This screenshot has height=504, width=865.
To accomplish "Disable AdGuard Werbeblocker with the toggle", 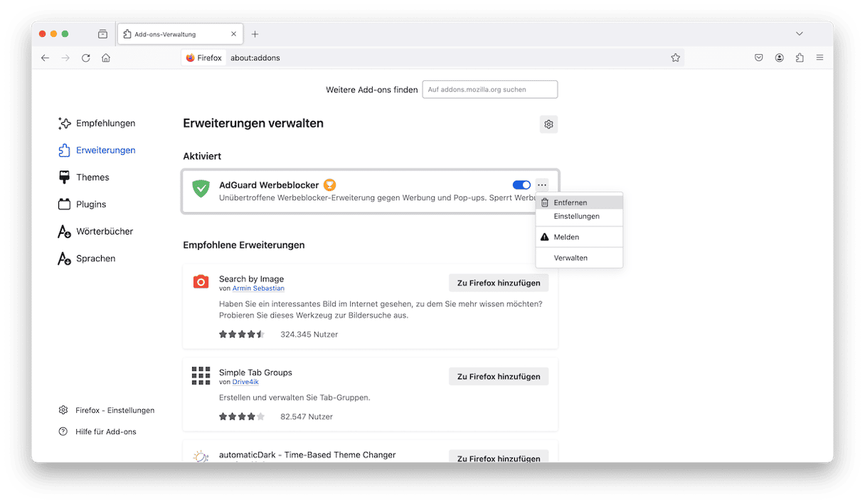I will (x=521, y=185).
